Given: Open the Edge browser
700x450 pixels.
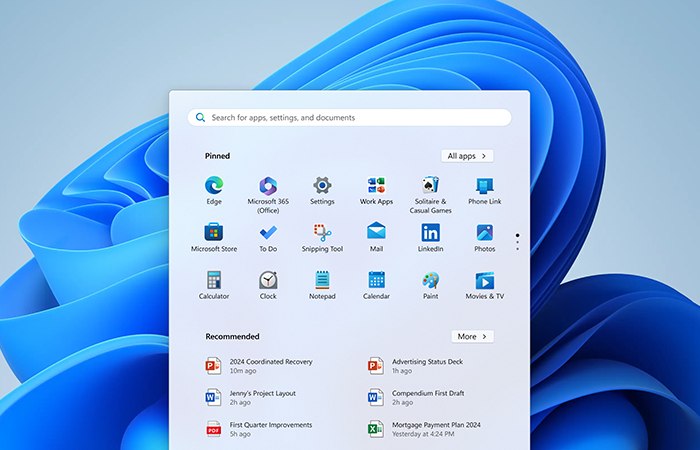Looking at the screenshot, I should click(x=214, y=191).
